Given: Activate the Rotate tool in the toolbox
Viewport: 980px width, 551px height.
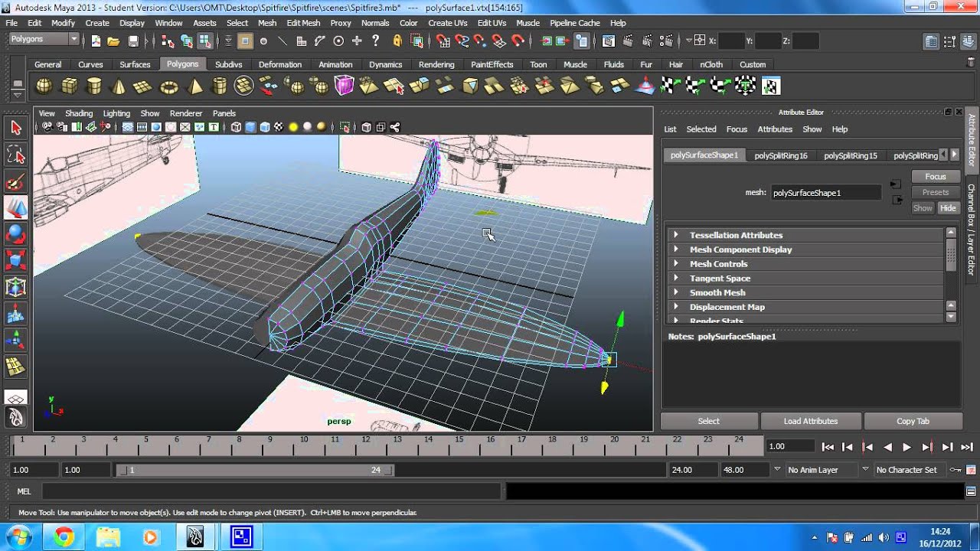Looking at the screenshot, I should (x=16, y=234).
